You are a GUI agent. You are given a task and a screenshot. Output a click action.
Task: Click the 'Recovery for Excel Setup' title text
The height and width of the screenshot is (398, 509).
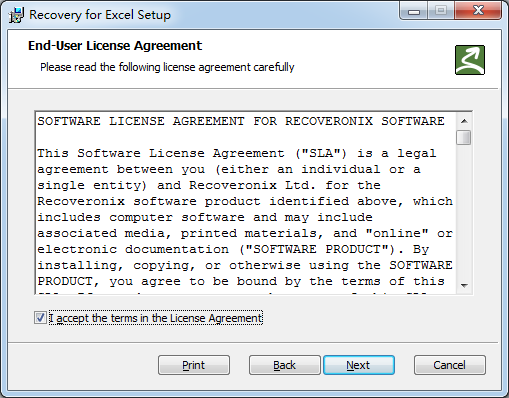100,15
